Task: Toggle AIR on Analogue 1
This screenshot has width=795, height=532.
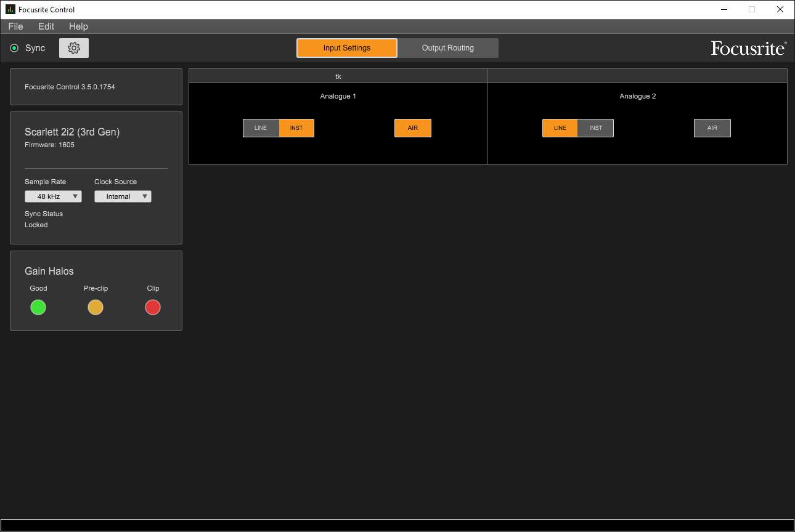Action: click(x=413, y=128)
